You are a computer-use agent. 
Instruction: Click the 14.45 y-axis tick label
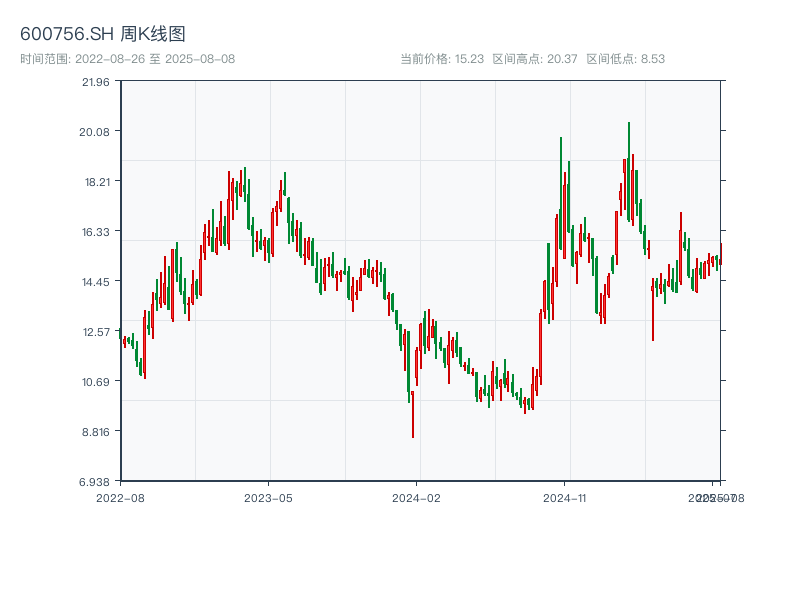click(96, 281)
